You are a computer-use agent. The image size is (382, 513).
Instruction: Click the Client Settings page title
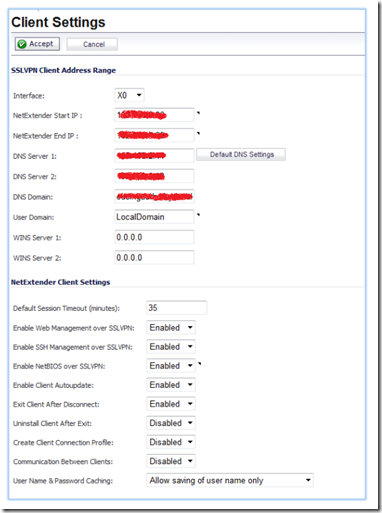[x=58, y=22]
